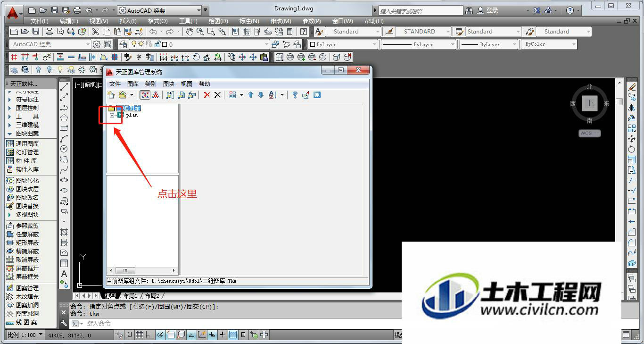The height and width of the screenshot is (344, 644).
Task: Select the Polygon draw tool
Action: 64,118
